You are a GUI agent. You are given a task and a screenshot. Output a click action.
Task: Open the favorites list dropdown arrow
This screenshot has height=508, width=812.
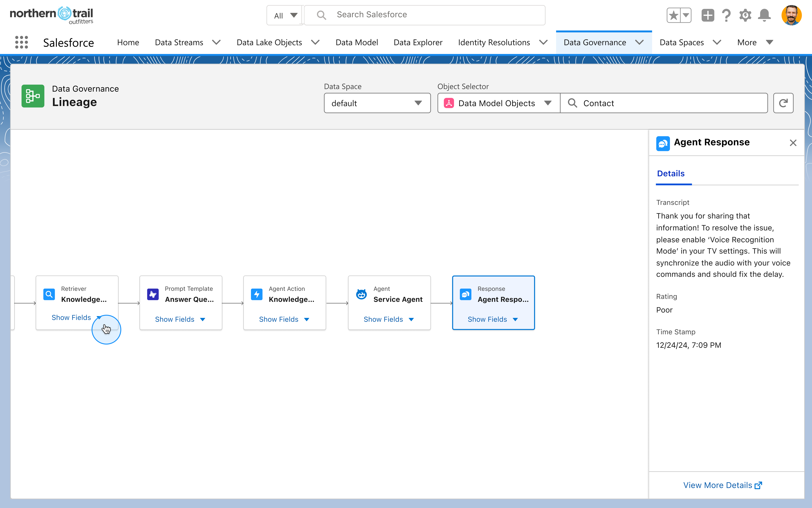(x=686, y=15)
